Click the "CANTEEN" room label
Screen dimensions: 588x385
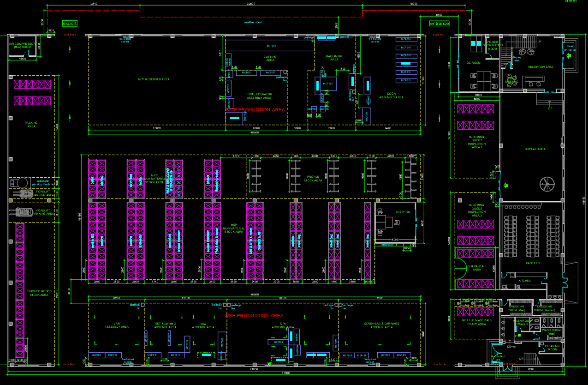coord(532,263)
